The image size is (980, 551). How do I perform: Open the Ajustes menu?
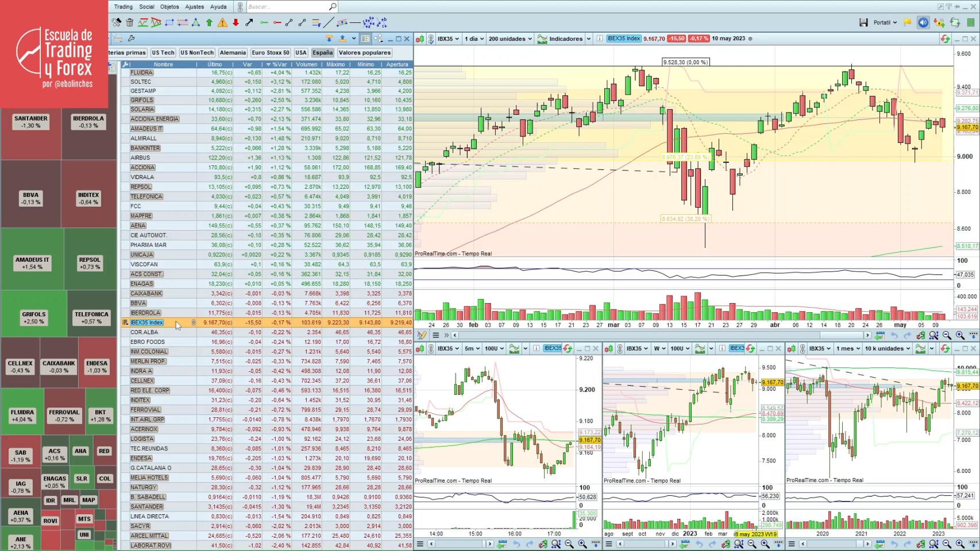[x=194, y=7]
